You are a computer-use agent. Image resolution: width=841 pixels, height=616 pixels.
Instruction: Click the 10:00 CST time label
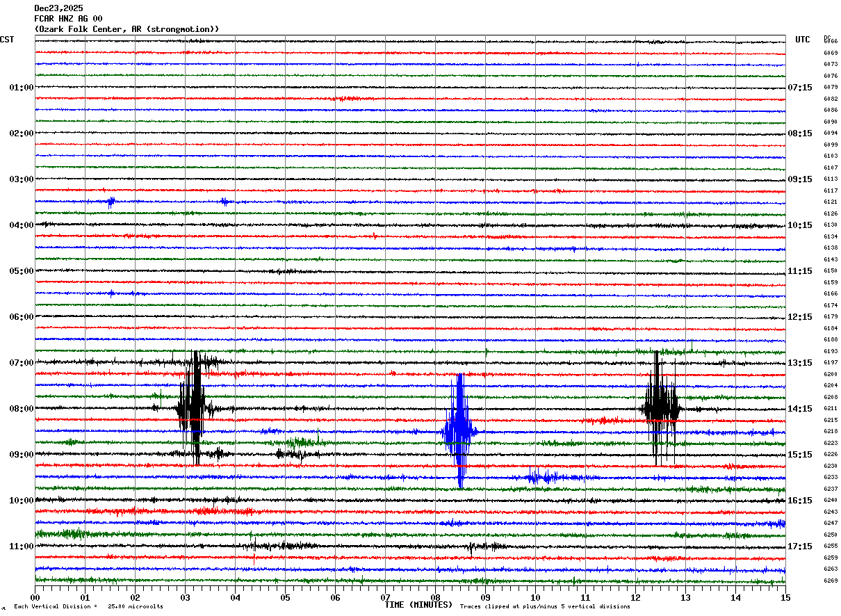tap(22, 501)
